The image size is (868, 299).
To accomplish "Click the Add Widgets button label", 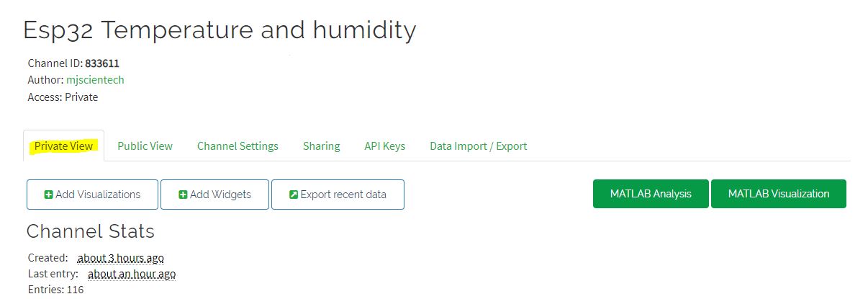I will pyautogui.click(x=220, y=195).
